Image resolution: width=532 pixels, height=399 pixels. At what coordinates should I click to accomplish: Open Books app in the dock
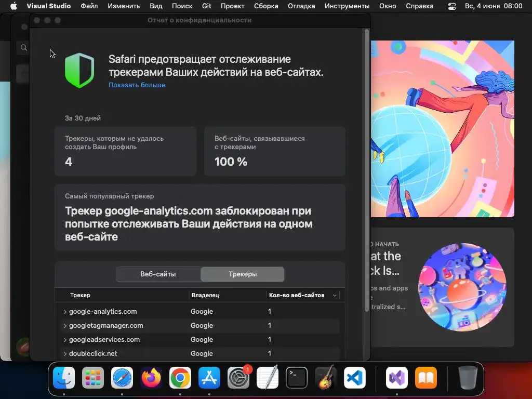tap(426, 378)
